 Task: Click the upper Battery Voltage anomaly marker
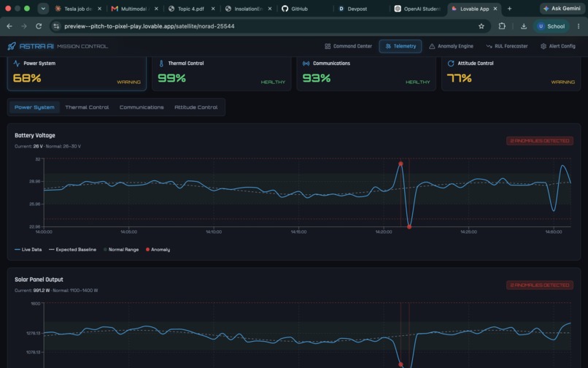[x=401, y=164]
